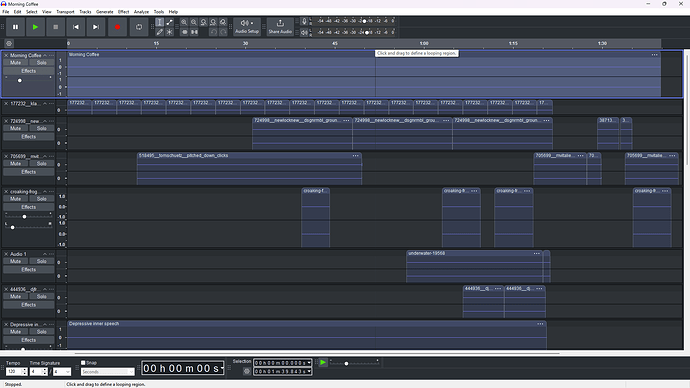Screen dimensions: 690x388
Task: Solo the Morning Coffee track
Action: tap(41, 62)
